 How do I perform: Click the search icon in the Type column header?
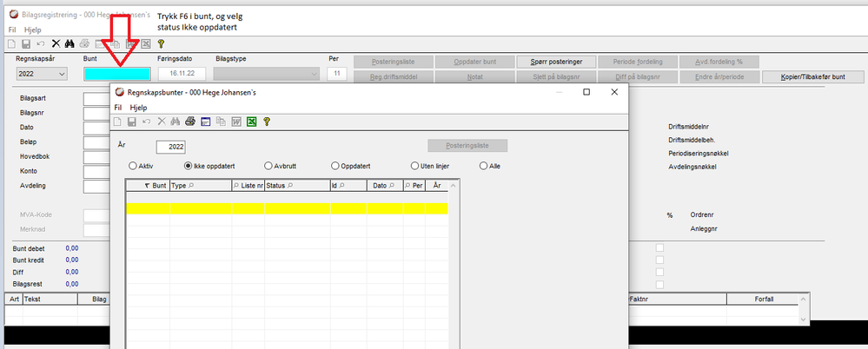[x=191, y=187]
